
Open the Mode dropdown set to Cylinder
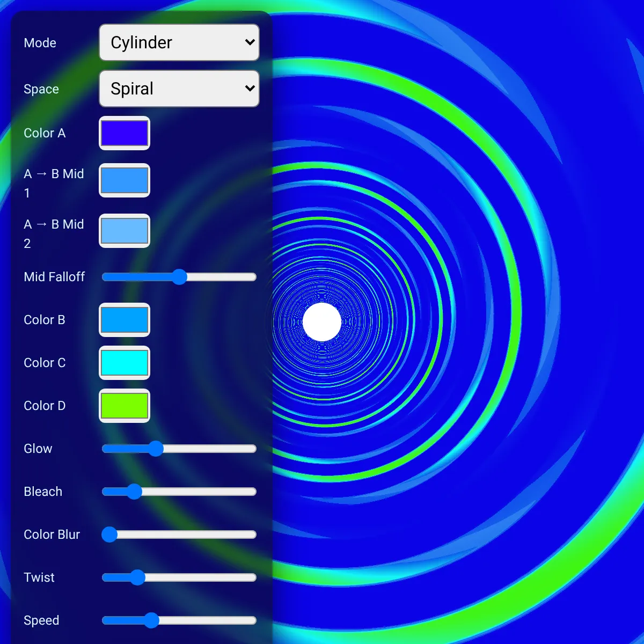pyautogui.click(x=179, y=42)
